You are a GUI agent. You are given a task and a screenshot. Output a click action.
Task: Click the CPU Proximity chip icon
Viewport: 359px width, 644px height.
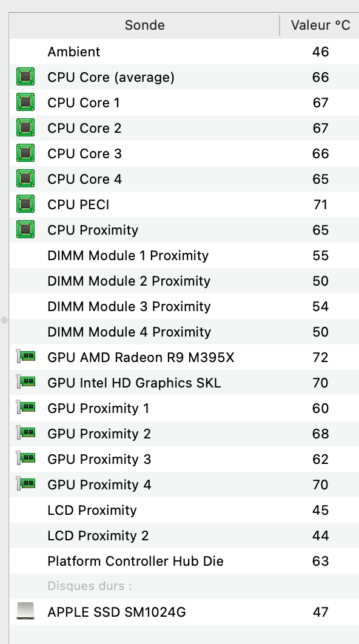pos(25,230)
